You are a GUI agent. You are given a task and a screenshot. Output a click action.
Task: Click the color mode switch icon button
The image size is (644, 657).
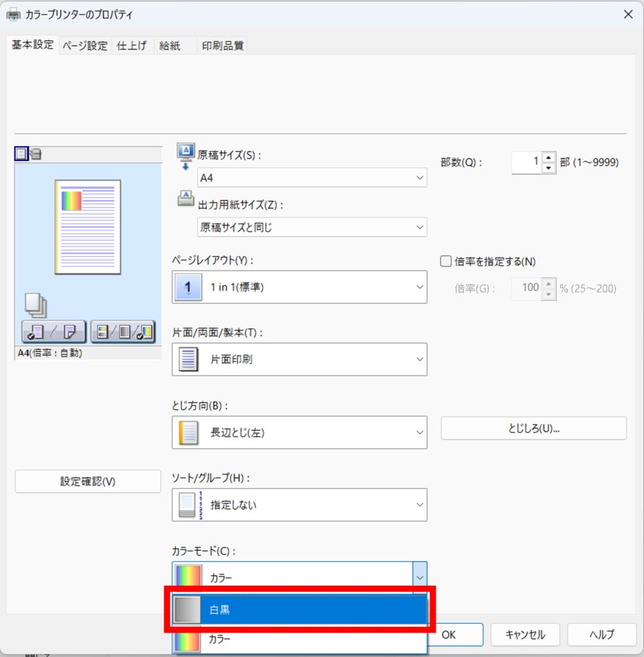123,332
